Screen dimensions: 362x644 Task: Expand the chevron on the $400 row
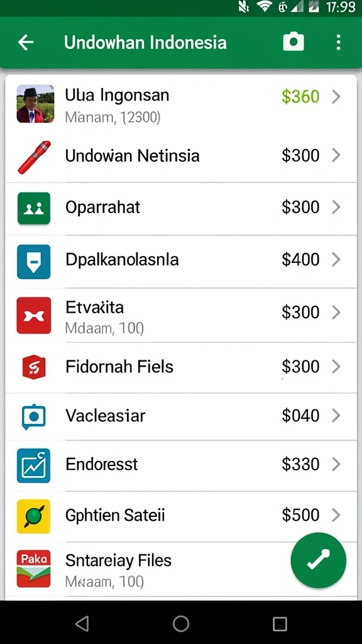[x=336, y=260]
